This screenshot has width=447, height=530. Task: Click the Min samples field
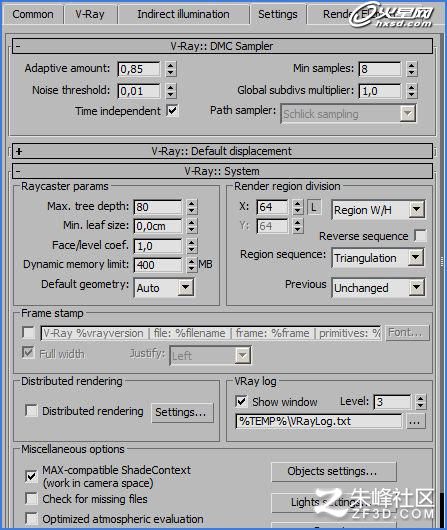pos(380,69)
